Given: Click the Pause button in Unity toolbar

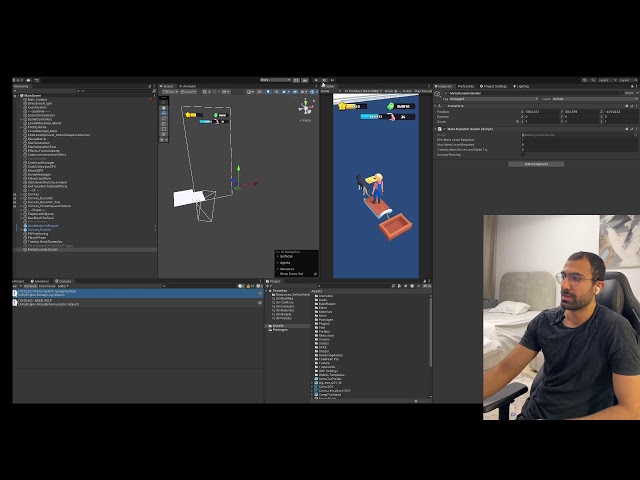Looking at the screenshot, I should 324,80.
